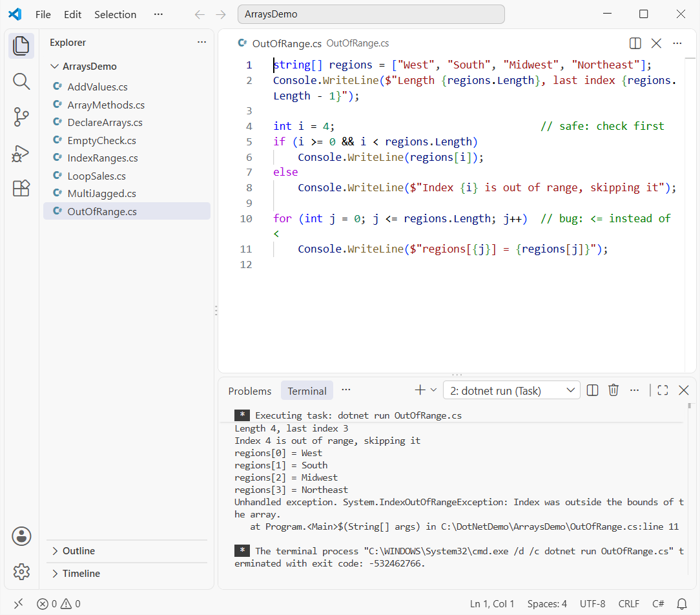Change indentation via Spaces: 4
Screen dimensions: 700x615
point(547,604)
